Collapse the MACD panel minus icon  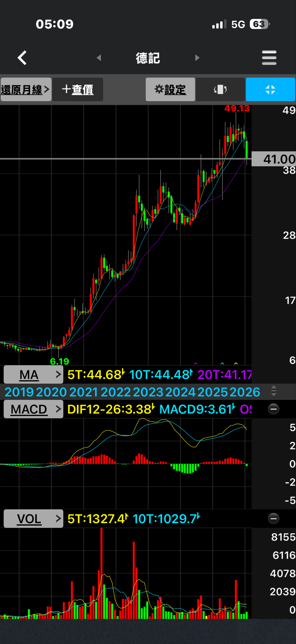[274, 409]
